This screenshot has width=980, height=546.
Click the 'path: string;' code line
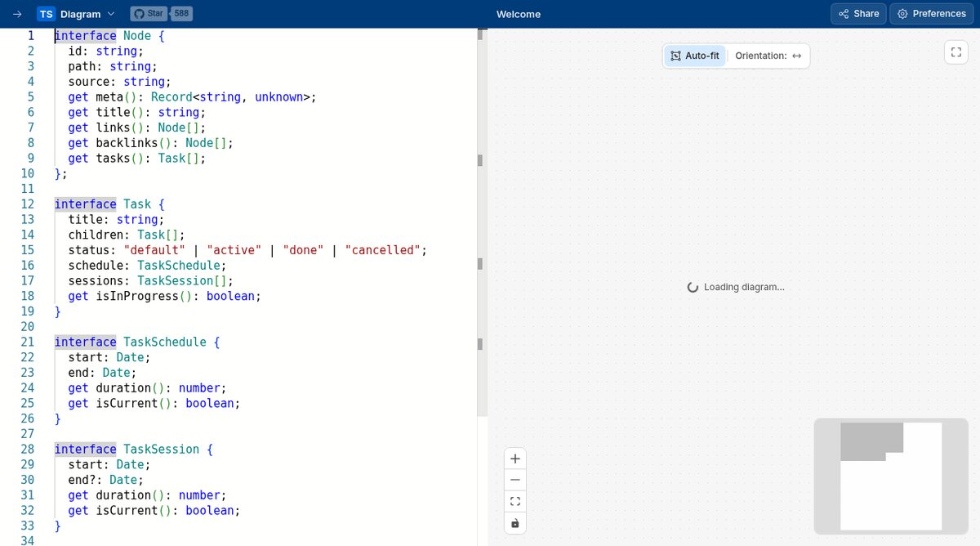[x=113, y=66]
